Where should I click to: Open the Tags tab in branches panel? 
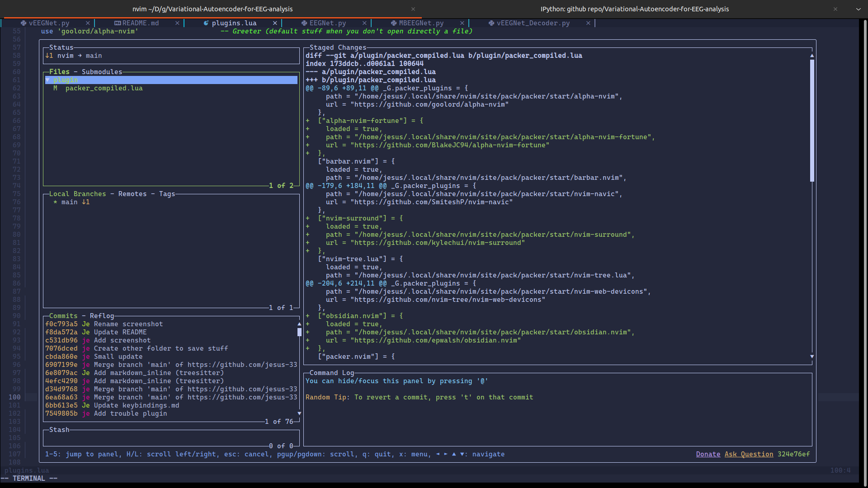[x=167, y=194]
